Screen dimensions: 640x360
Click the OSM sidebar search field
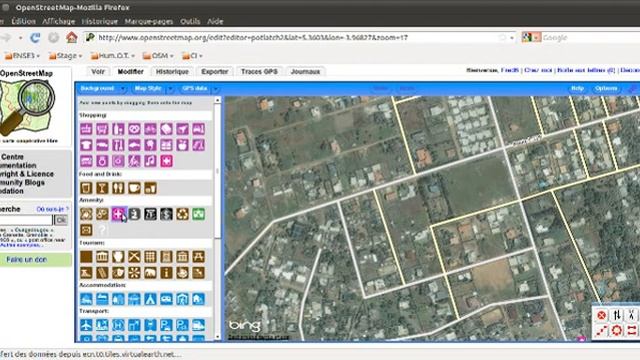[x=26, y=220]
